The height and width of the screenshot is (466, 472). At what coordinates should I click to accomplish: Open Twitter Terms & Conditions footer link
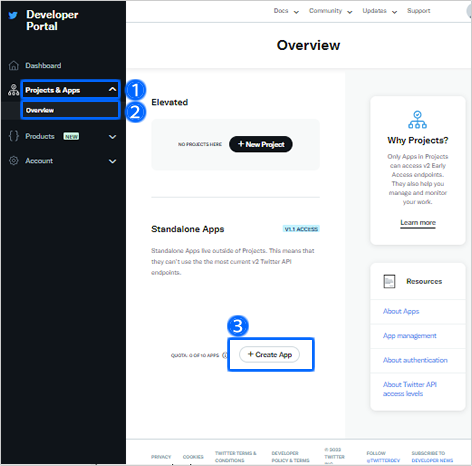pos(236,457)
